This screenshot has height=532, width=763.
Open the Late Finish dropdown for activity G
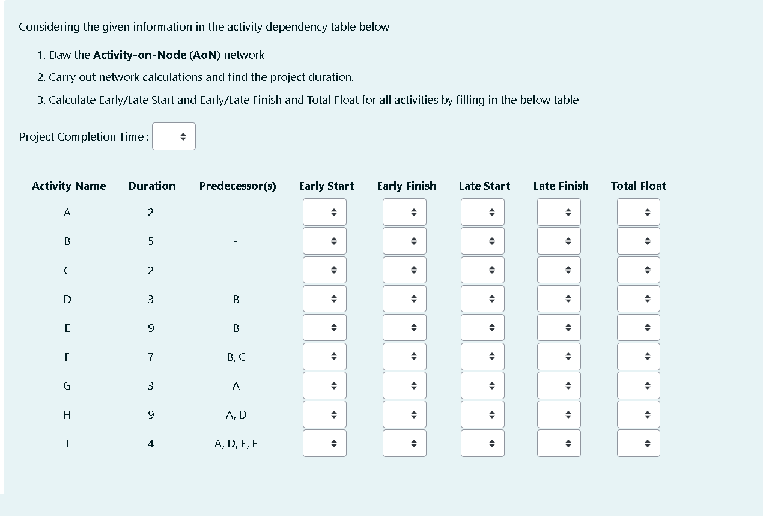[559, 385]
